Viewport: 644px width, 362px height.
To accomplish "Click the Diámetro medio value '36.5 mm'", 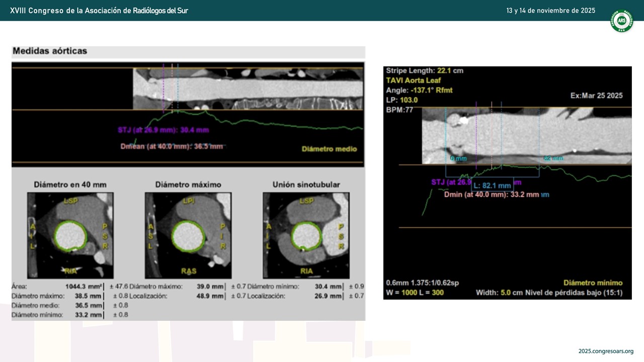I will (89, 305).
